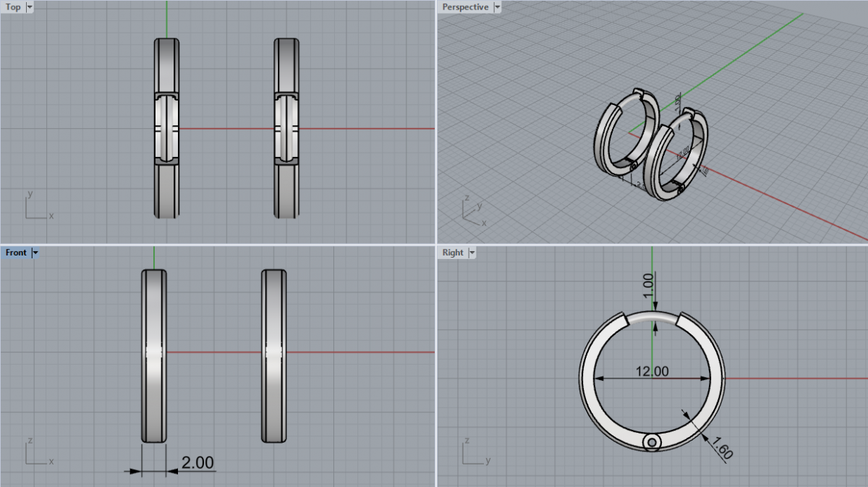
Task: Select the 2.00 width dimension text
Action: pyautogui.click(x=197, y=462)
